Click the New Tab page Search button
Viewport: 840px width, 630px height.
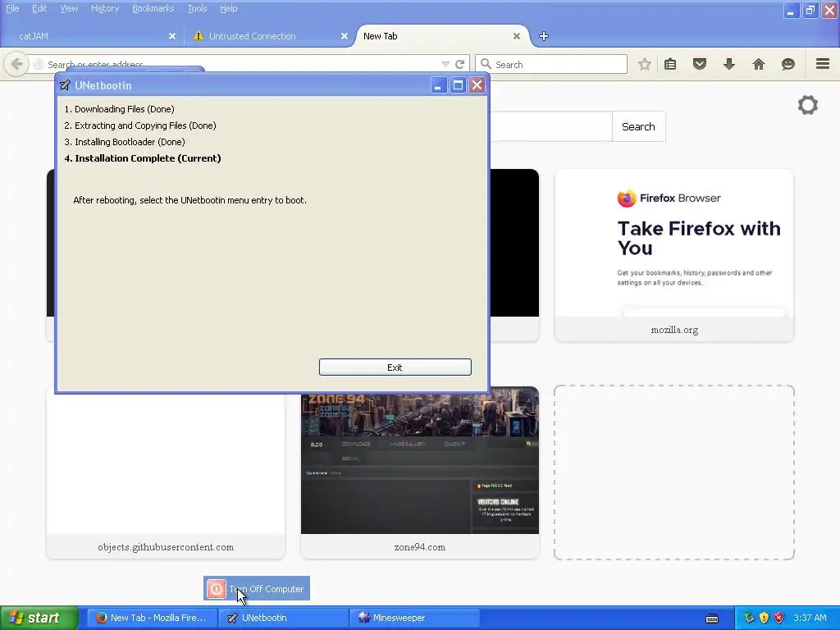click(x=638, y=126)
